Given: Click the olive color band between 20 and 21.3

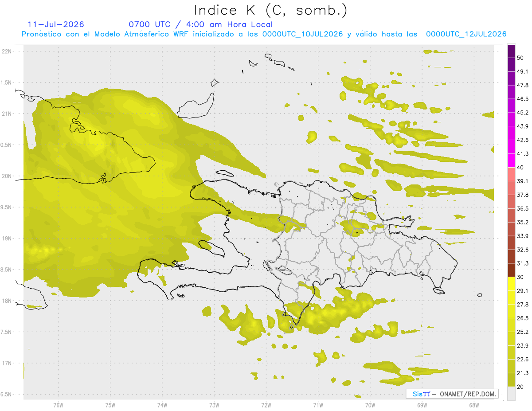Looking at the screenshot, I should (x=512, y=380).
